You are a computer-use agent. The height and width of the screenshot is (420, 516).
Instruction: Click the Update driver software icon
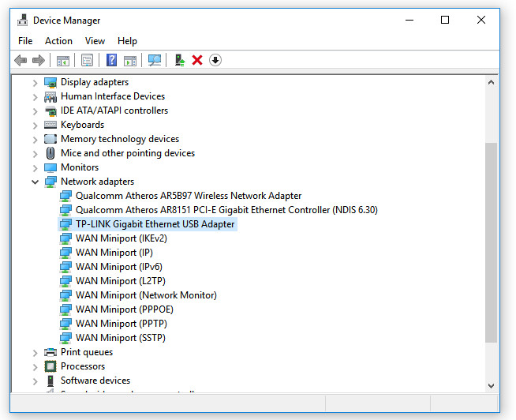click(x=180, y=60)
